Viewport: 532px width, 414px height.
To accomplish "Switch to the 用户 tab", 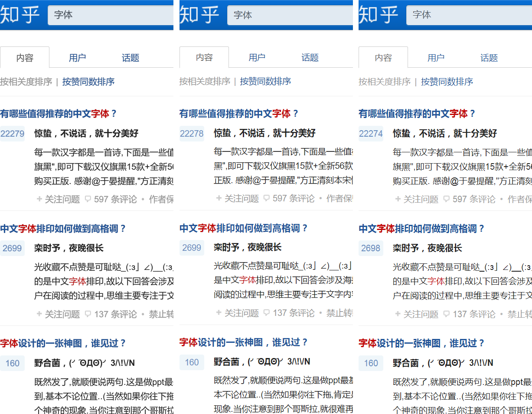I will [77, 57].
